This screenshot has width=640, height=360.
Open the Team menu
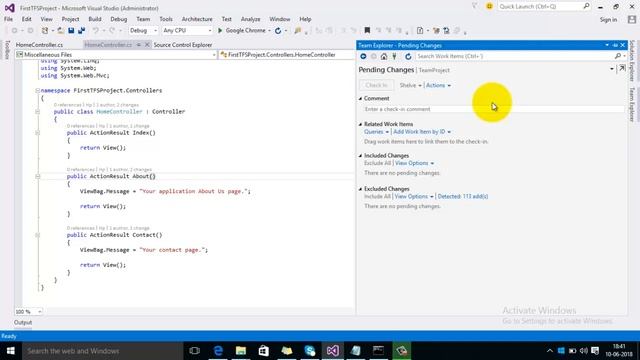coord(143,19)
